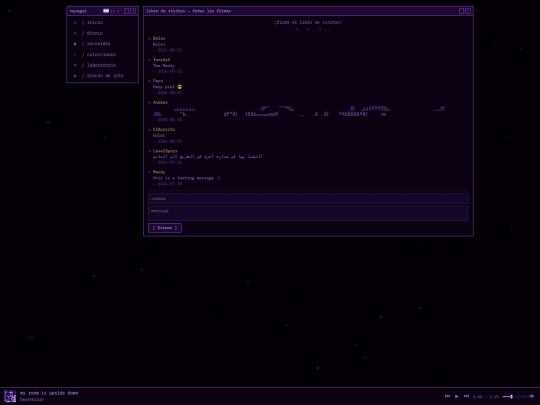Screen dimensions: 540x405
Task: Click the house icon beside inicio
Action: (75, 23)
